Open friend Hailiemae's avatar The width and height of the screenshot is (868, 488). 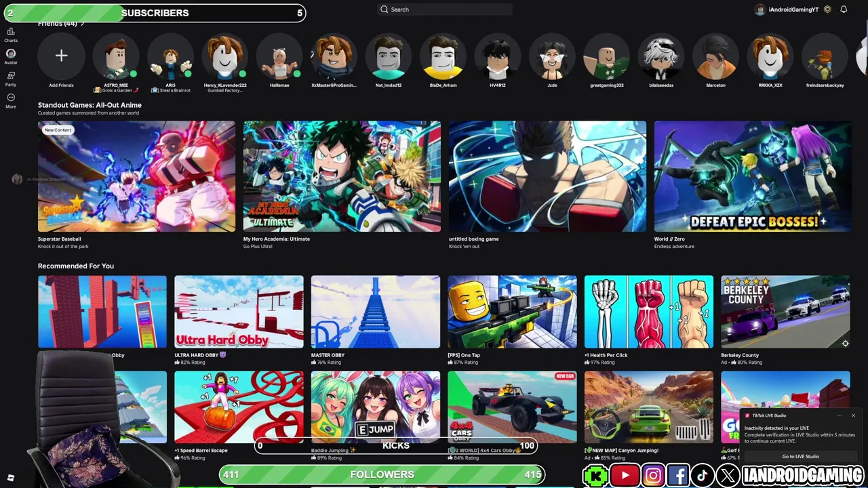tap(279, 56)
